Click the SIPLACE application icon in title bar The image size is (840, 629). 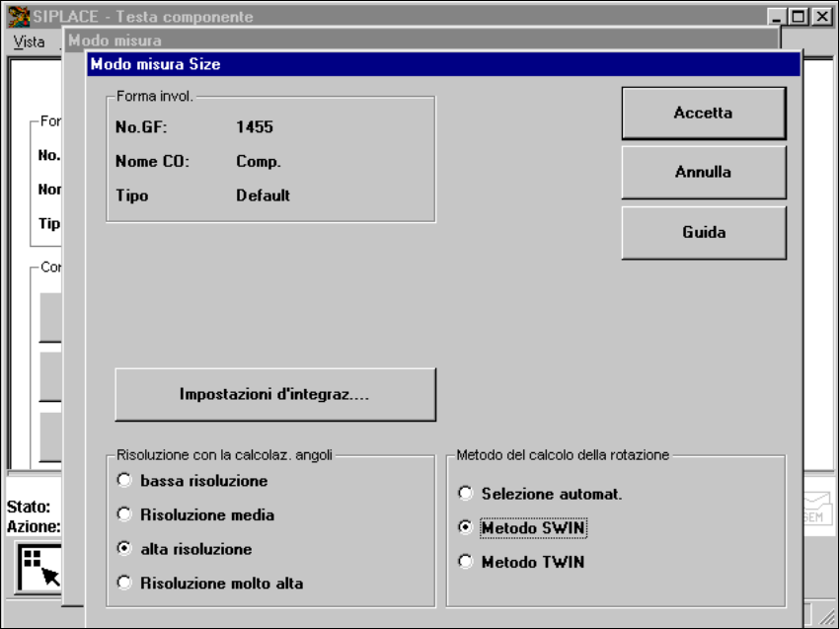18,16
